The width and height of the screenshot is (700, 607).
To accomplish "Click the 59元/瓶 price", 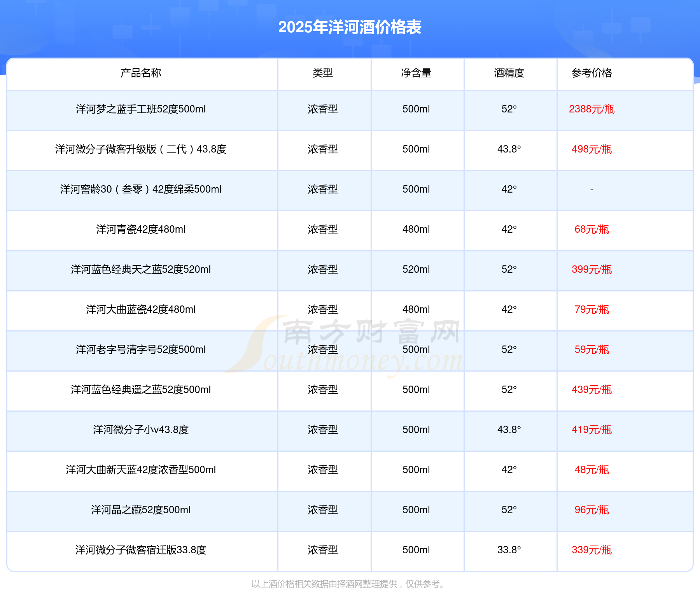I will pos(592,350).
